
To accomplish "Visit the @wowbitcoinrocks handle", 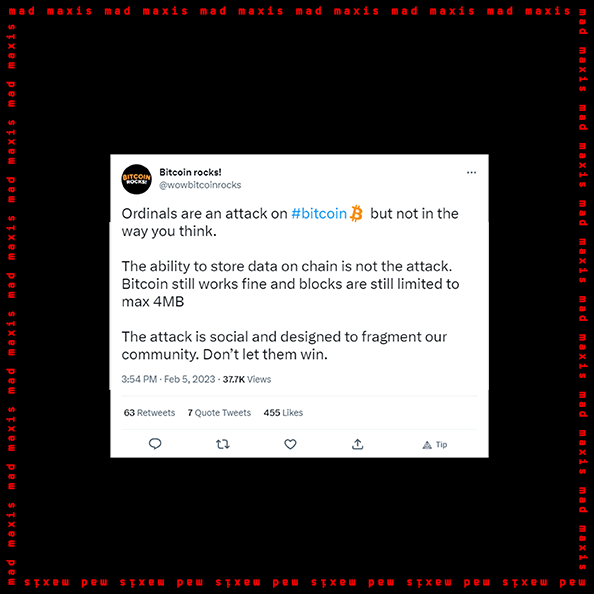I will tap(200, 185).
